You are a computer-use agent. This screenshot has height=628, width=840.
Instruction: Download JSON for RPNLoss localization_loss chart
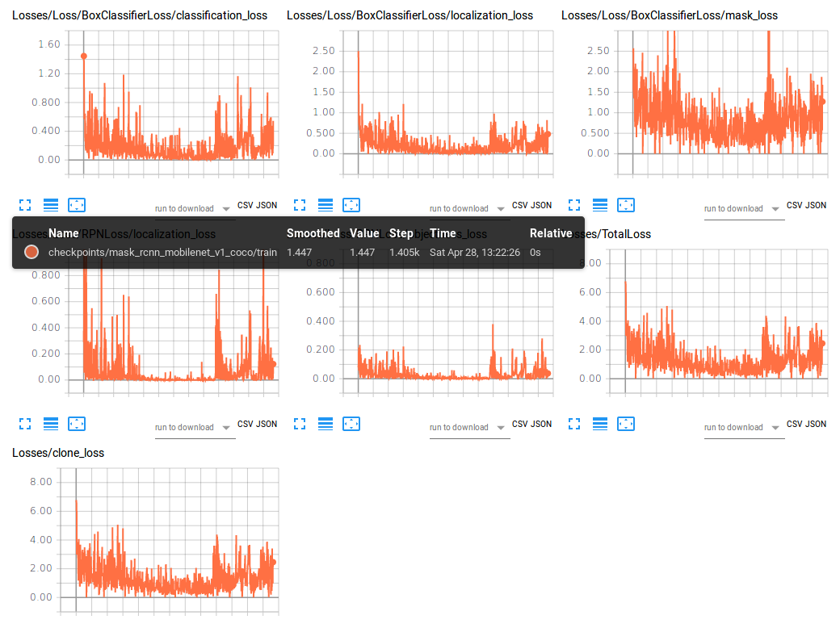click(x=267, y=424)
